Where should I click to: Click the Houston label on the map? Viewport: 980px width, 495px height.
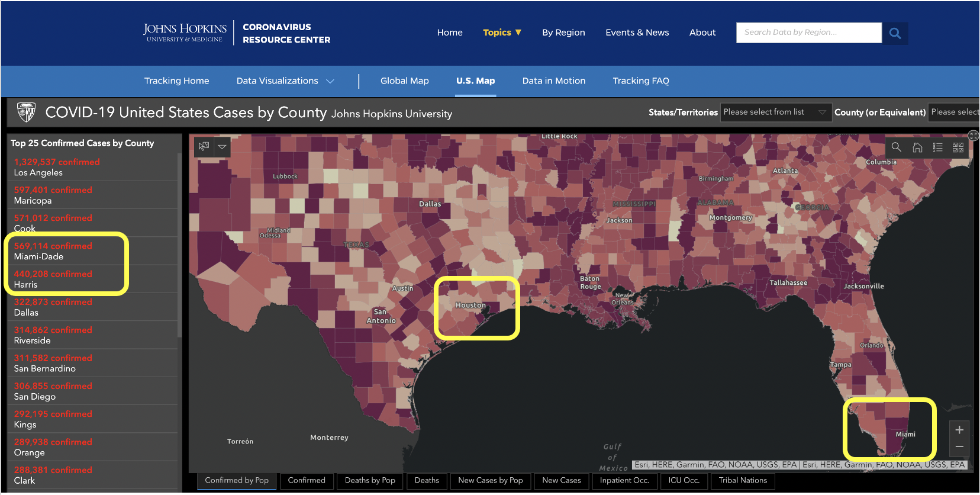[x=470, y=305]
